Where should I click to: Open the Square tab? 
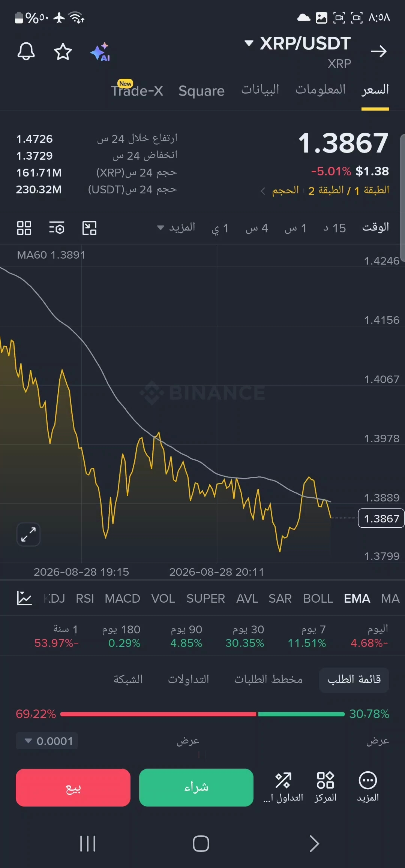click(201, 91)
